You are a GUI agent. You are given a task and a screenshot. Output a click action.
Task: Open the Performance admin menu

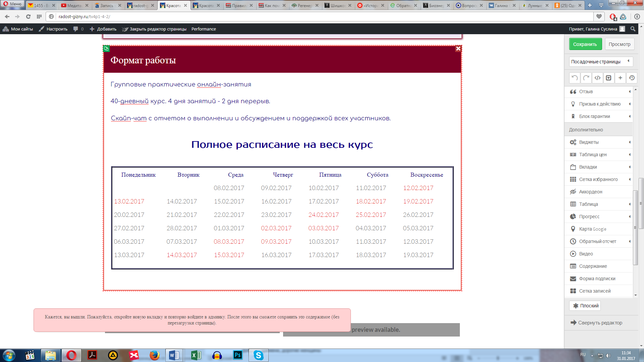204,29
